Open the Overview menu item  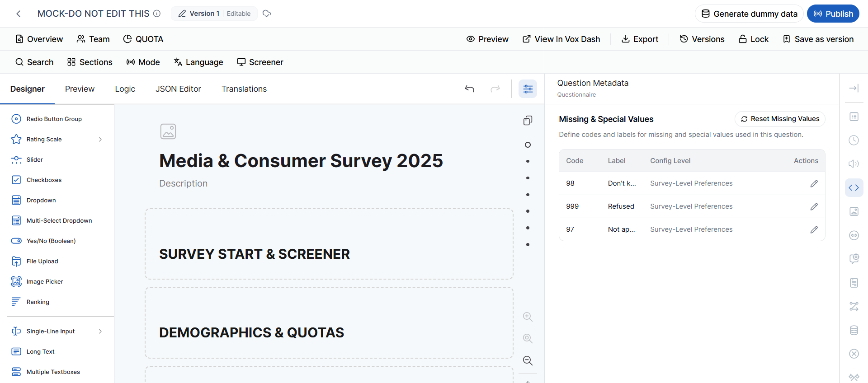point(39,39)
